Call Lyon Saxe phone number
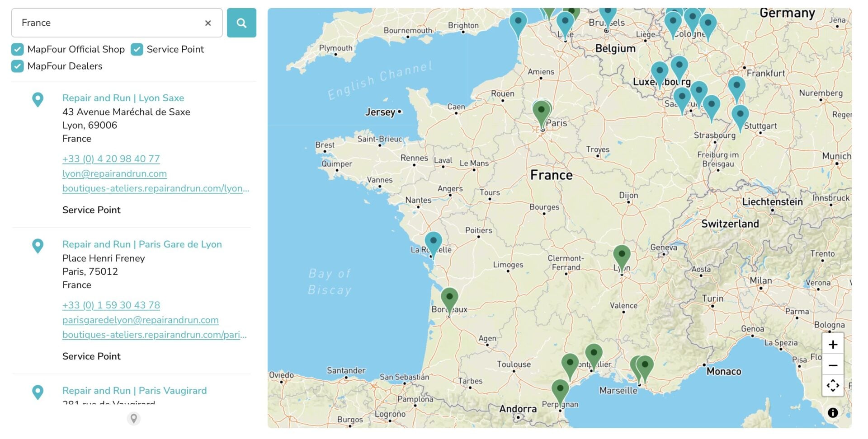 coord(111,159)
